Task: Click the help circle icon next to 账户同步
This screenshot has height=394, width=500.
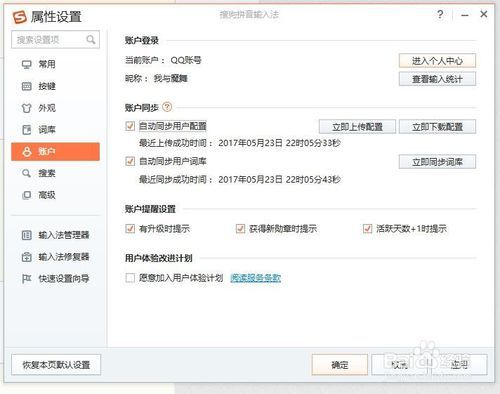Action: click(167, 107)
